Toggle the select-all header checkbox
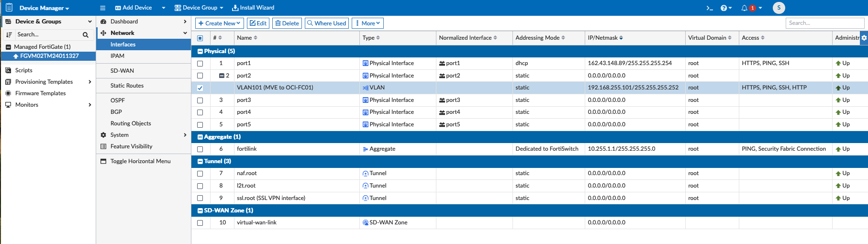Viewport: 868px width, 244px height. click(x=200, y=38)
